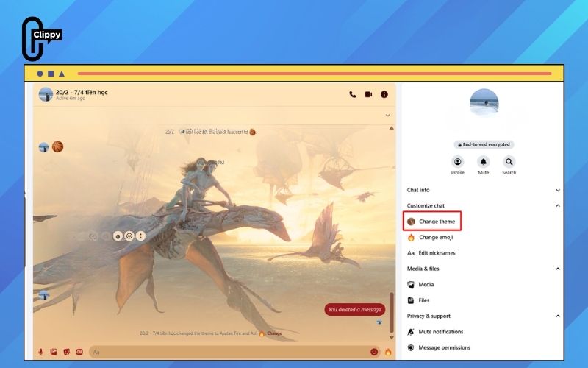
Task: Attach a photo using the image icon
Action: [x=54, y=352]
